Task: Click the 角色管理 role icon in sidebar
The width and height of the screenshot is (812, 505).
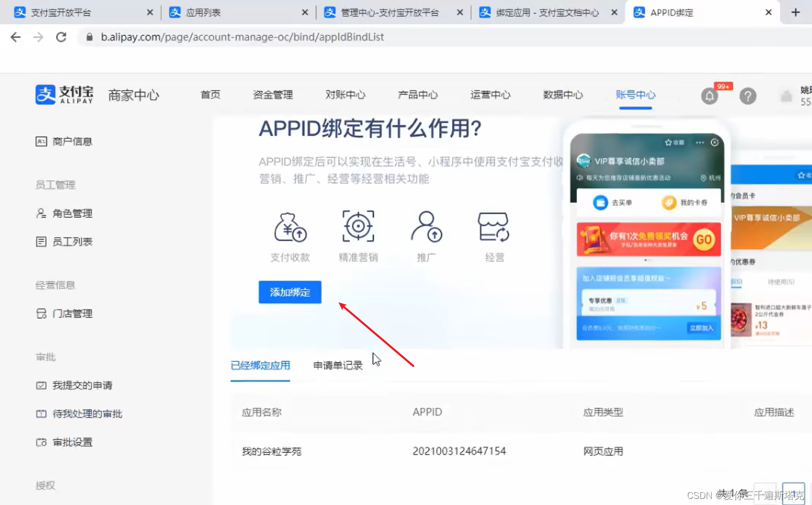Action: (x=41, y=213)
